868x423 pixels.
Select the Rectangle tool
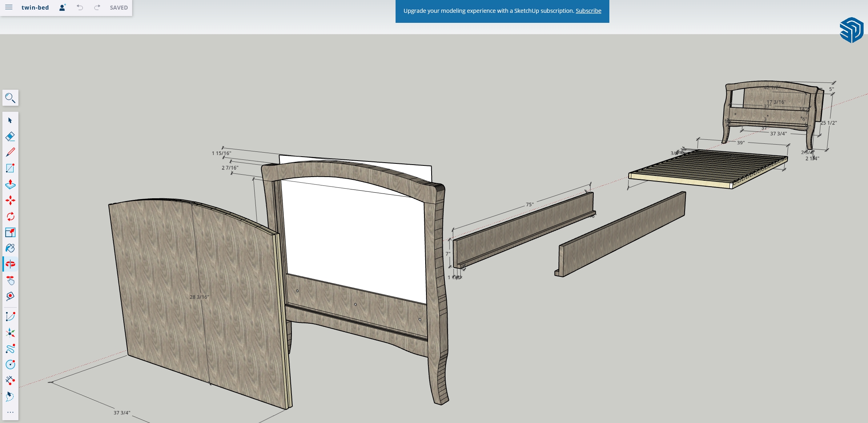(x=10, y=168)
